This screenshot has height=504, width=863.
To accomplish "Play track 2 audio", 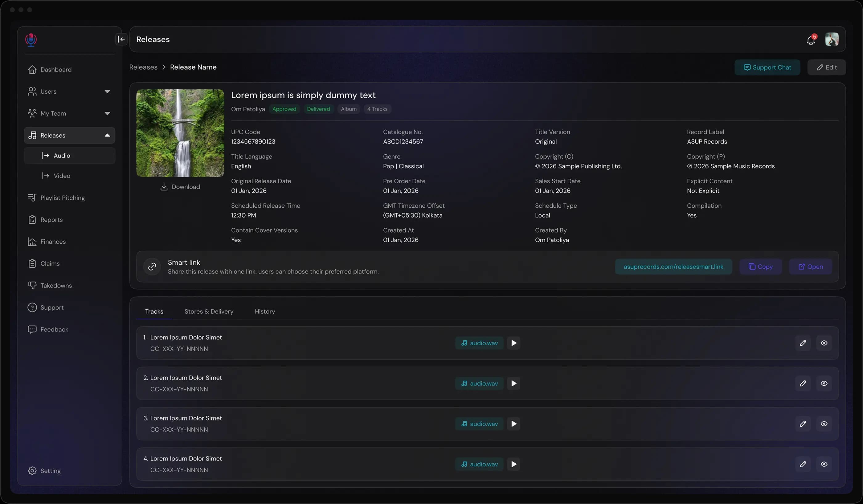I will 514,383.
